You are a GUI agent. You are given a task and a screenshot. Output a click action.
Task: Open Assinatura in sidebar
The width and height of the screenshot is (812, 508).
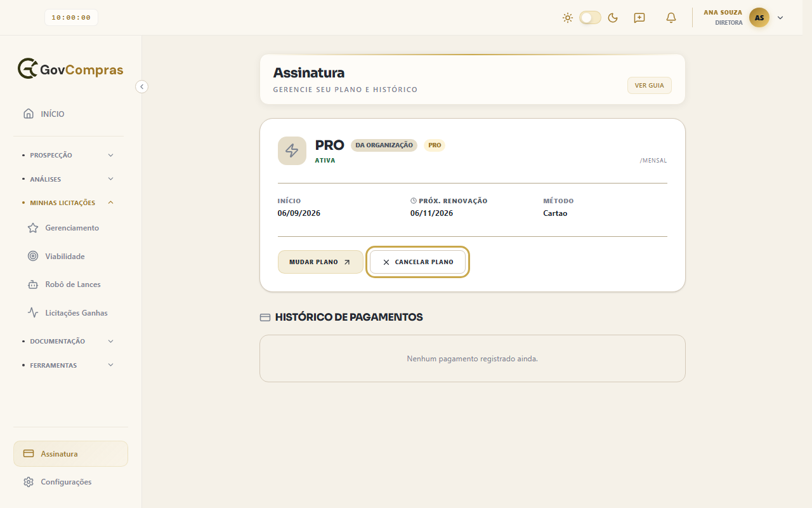[x=70, y=454]
